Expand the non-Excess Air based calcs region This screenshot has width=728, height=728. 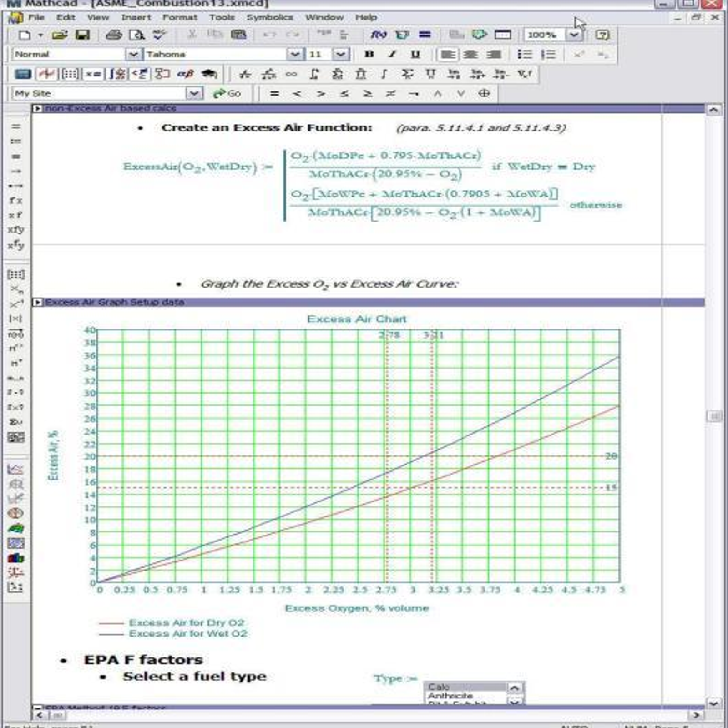point(38,108)
